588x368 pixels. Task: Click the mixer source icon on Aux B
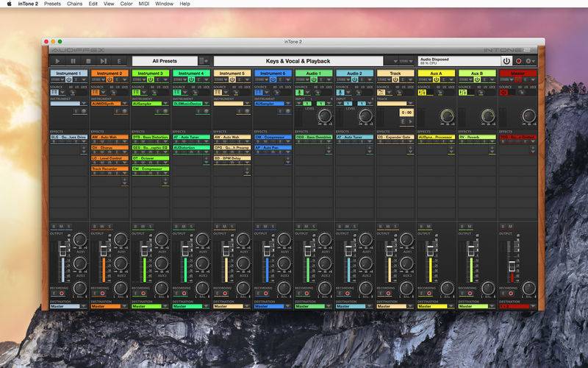tap(463, 93)
